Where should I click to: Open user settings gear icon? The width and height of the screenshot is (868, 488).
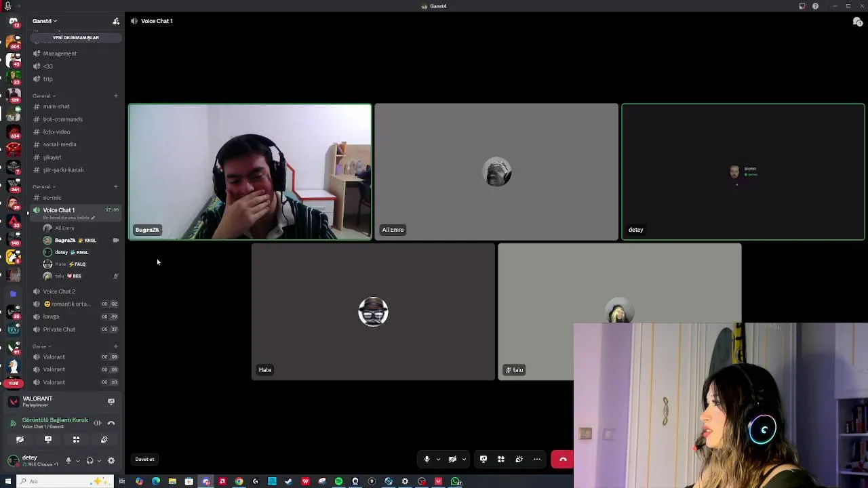coord(111,460)
